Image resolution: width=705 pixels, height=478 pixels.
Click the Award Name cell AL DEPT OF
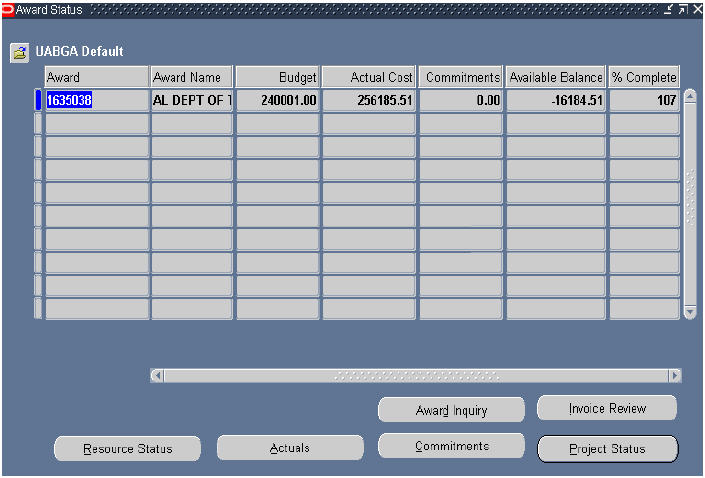(x=192, y=100)
